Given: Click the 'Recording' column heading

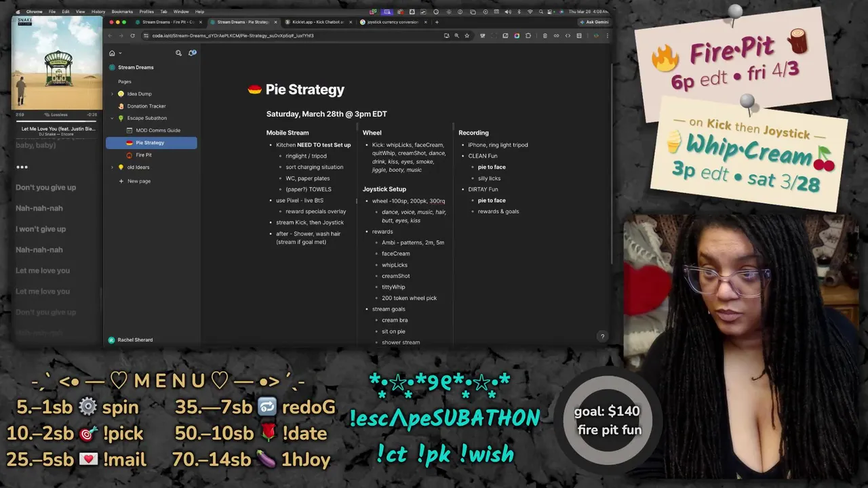Looking at the screenshot, I should (473, 133).
